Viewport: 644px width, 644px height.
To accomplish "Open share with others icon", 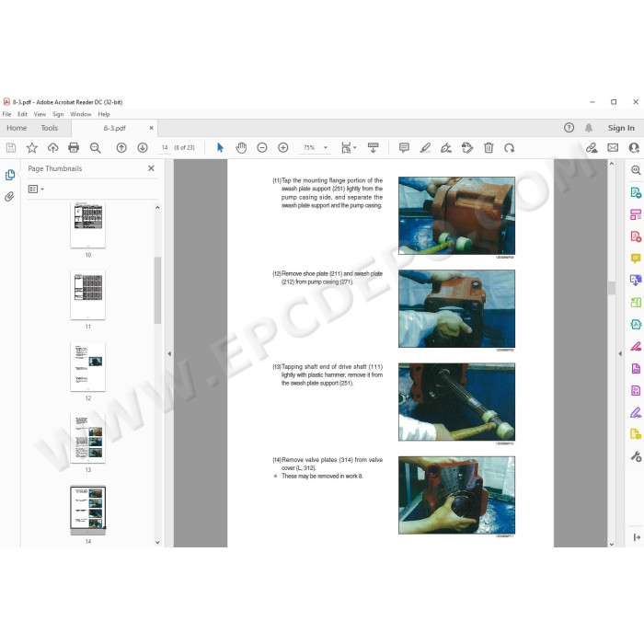I will [634, 148].
